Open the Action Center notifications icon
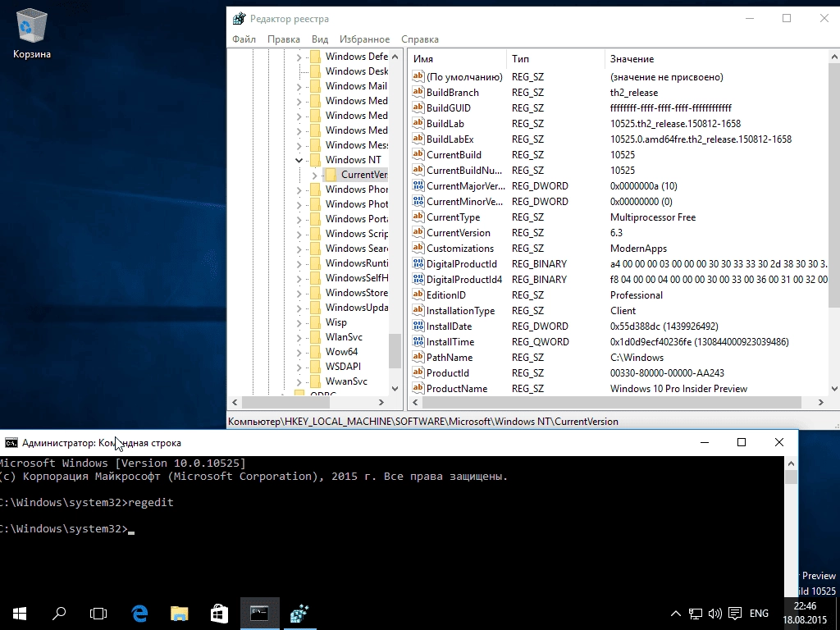The width and height of the screenshot is (840, 630). [735, 614]
